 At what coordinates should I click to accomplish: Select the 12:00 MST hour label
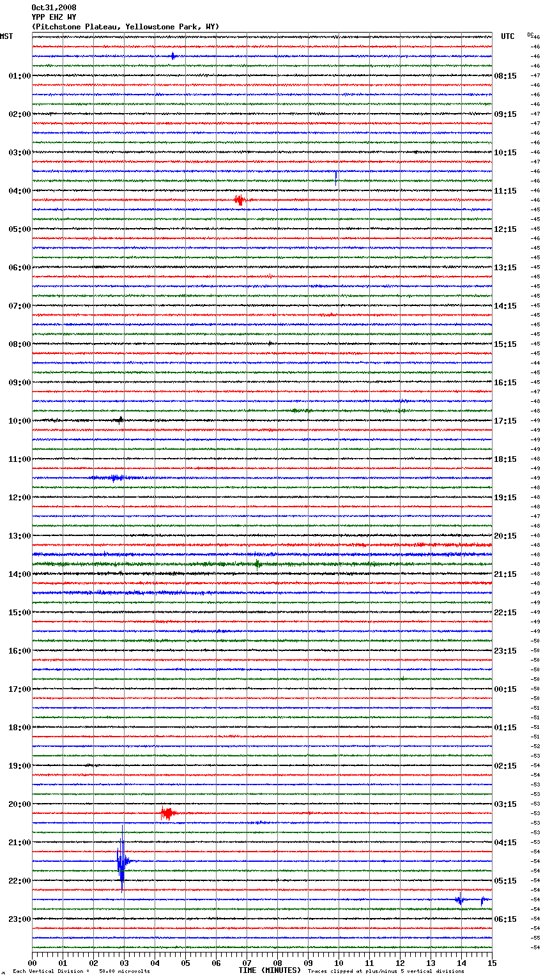(20, 498)
